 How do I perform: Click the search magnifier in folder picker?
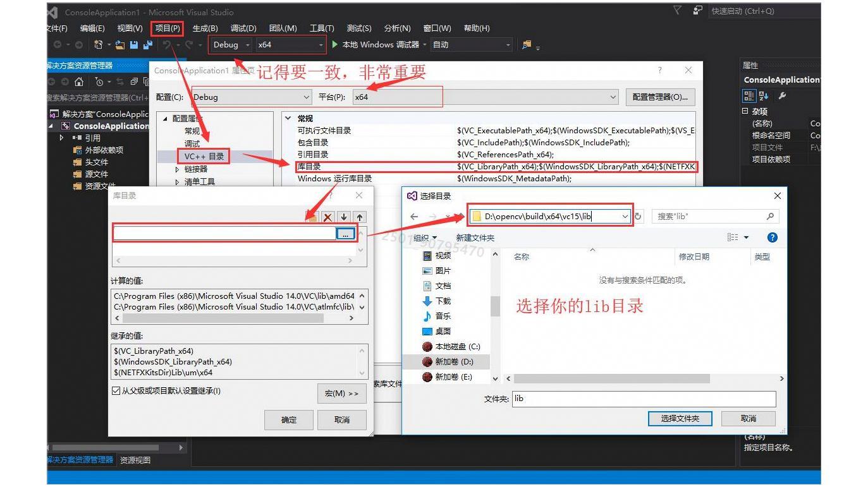[x=770, y=216]
